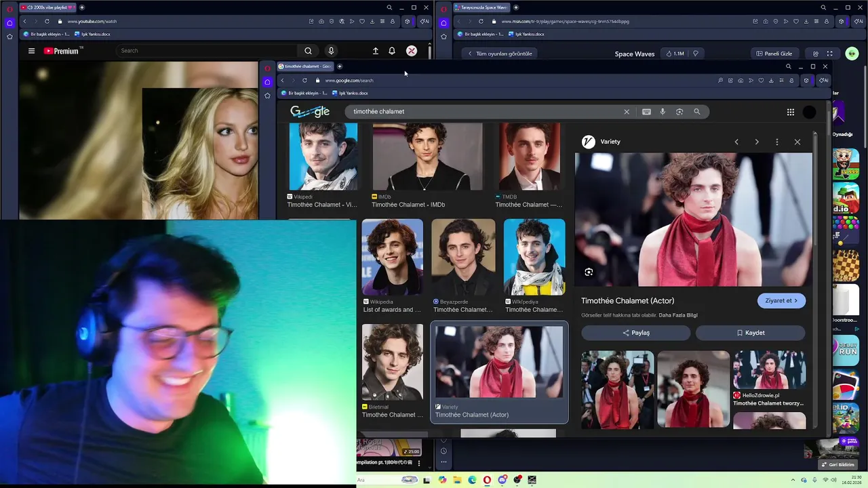Viewport: 868px width, 488px height.
Task: Start Google voice search
Action: [x=663, y=112]
